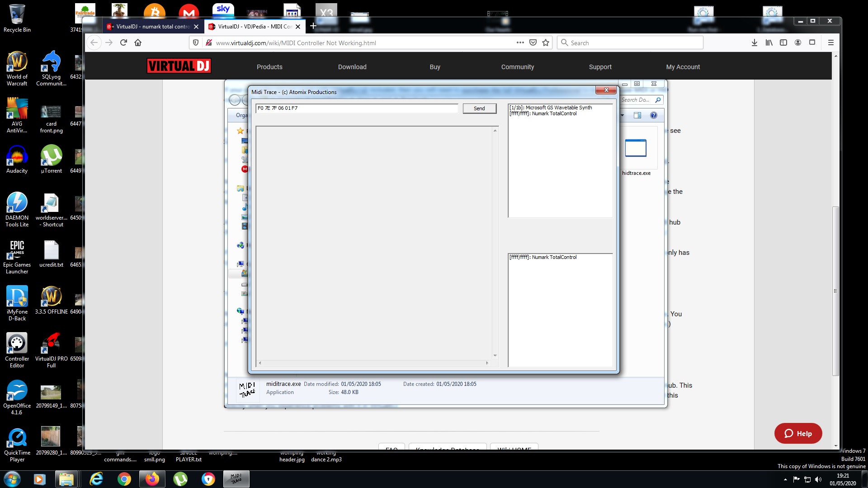This screenshot has width=868, height=488.
Task: Open Firefox downloads panel
Action: [755, 42]
